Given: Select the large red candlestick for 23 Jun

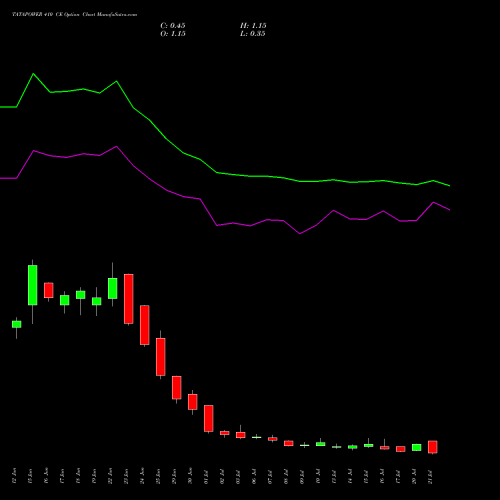Looking at the screenshot, I should 129,299.
